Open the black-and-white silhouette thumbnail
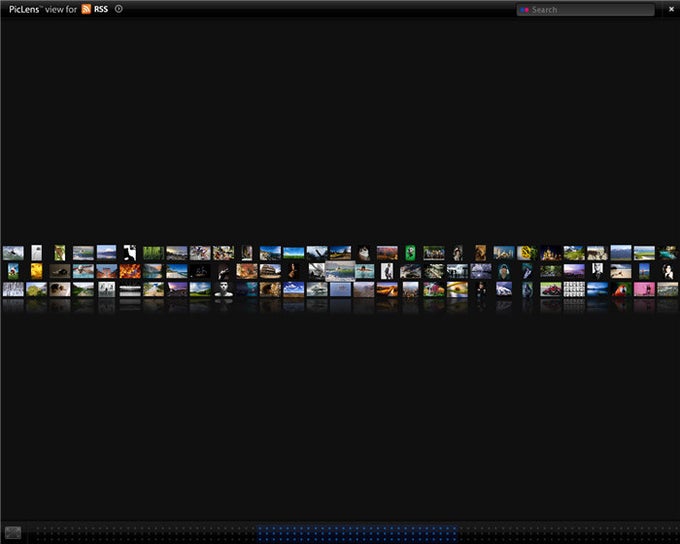This screenshot has height=544, width=680. coord(130,252)
